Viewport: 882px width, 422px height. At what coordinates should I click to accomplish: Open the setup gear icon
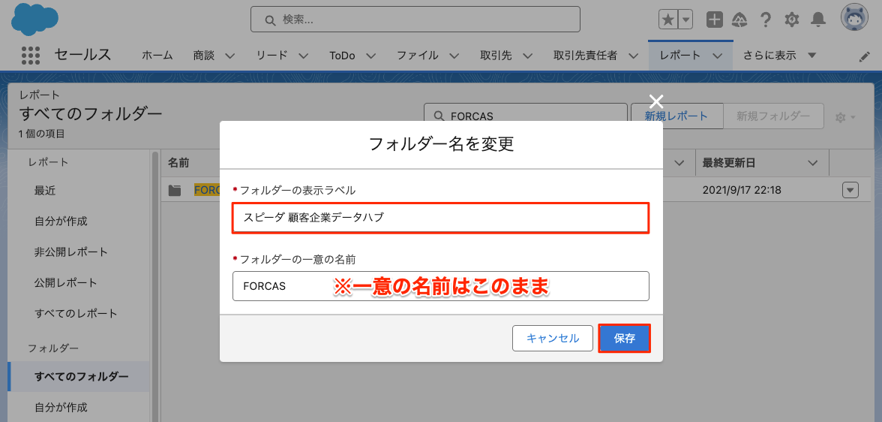(791, 20)
